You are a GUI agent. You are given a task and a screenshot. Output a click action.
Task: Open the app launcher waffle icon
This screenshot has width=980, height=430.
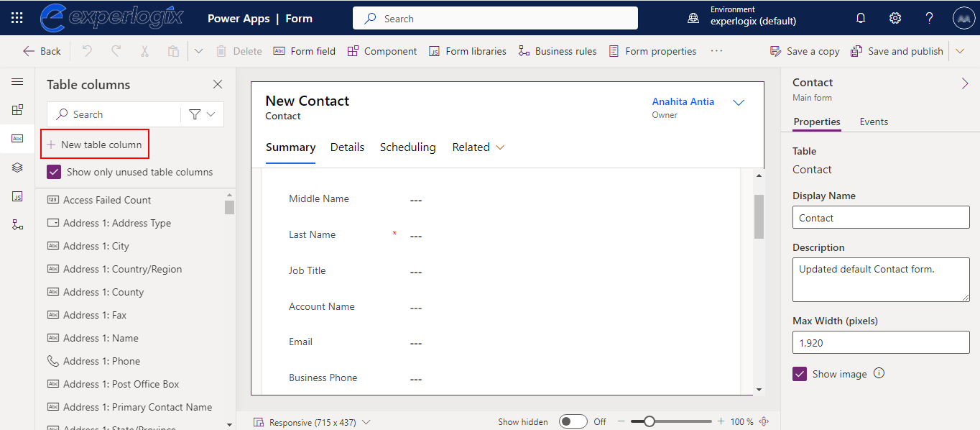(17, 19)
